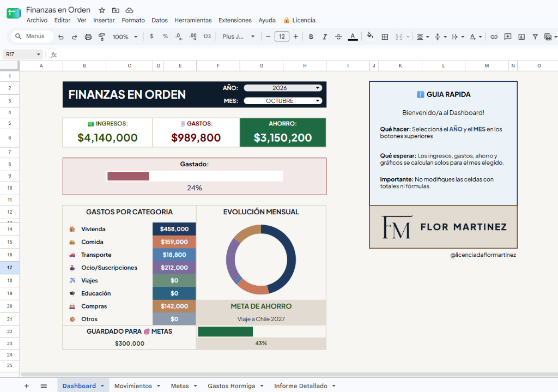Change the AÑO dropdown showing 2026

pos(283,88)
